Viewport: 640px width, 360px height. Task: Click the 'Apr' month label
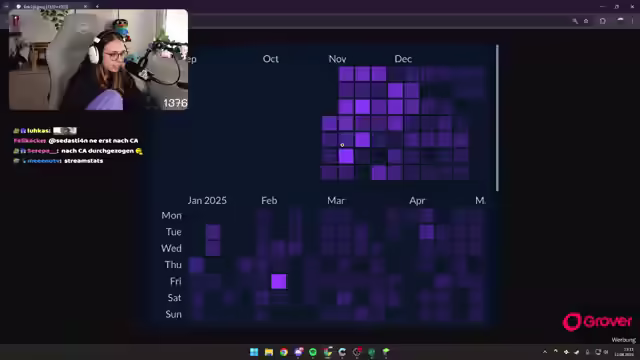(417, 200)
